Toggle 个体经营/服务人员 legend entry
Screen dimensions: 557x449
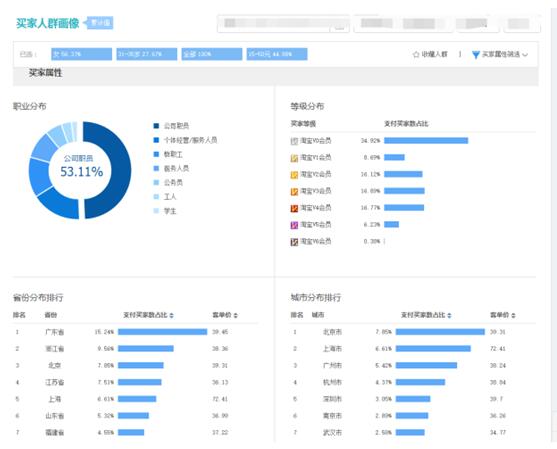tap(185, 140)
